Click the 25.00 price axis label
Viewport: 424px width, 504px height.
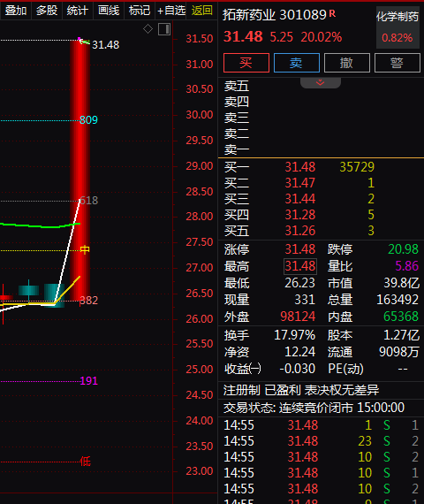pos(200,370)
